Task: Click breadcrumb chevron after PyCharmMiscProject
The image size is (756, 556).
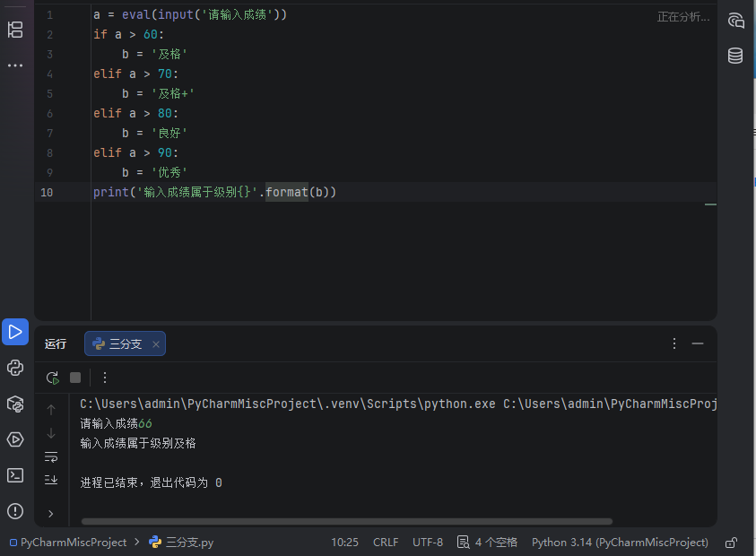Action: (137, 542)
